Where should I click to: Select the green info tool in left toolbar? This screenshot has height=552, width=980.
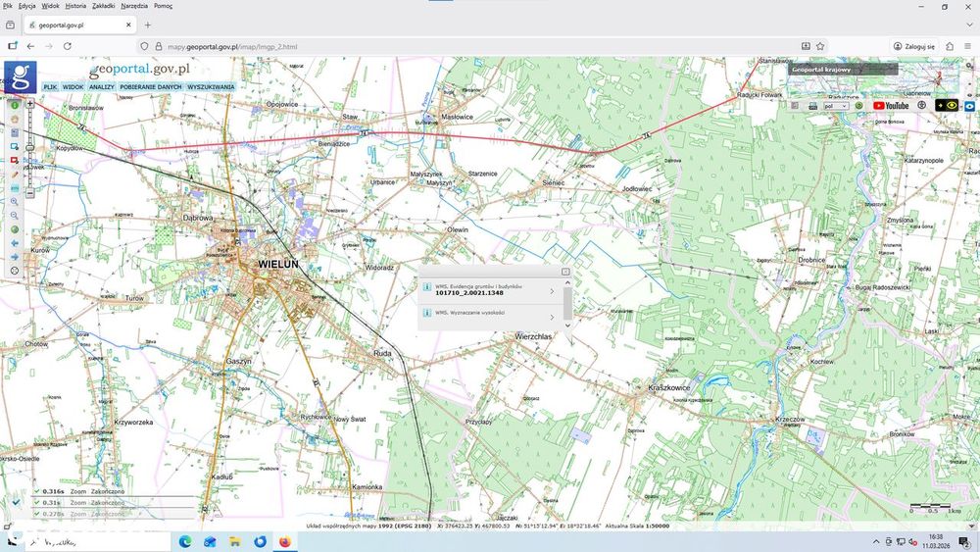coord(15,105)
